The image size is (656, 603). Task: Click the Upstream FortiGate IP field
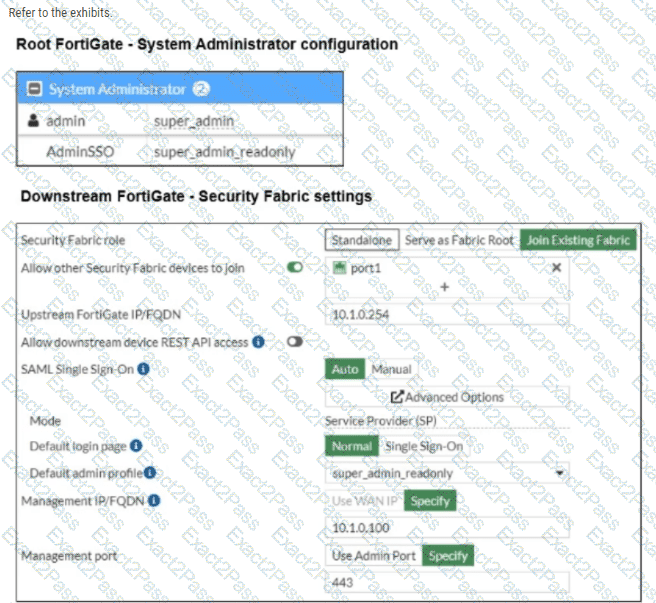447,314
